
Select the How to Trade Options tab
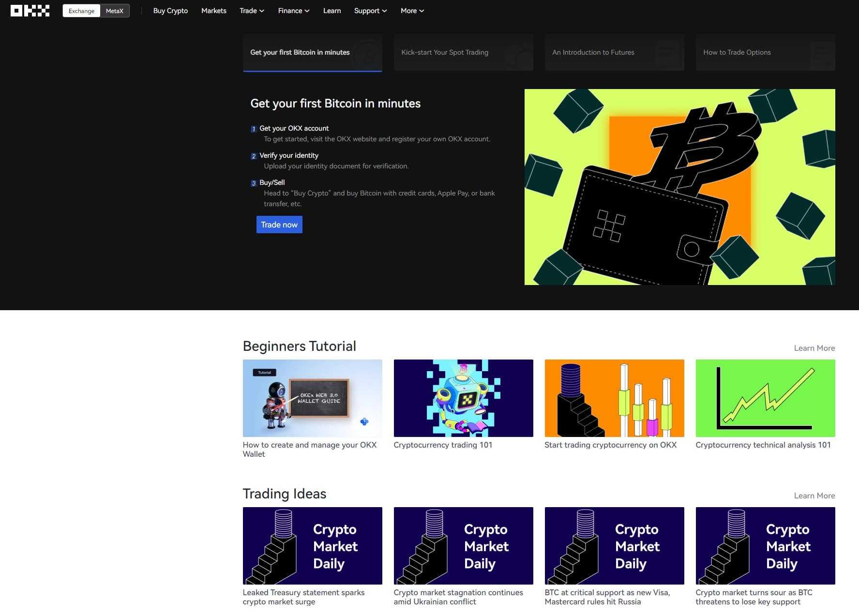point(765,52)
